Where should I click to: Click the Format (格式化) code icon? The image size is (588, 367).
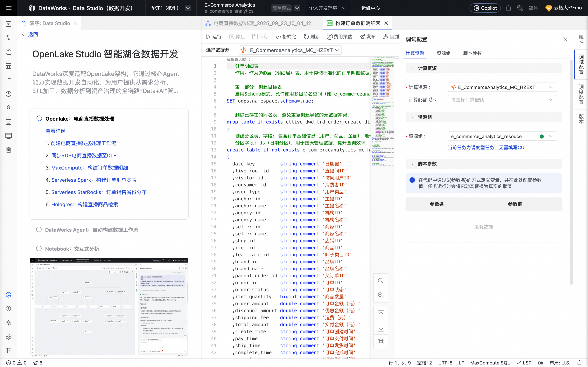pos(278,37)
